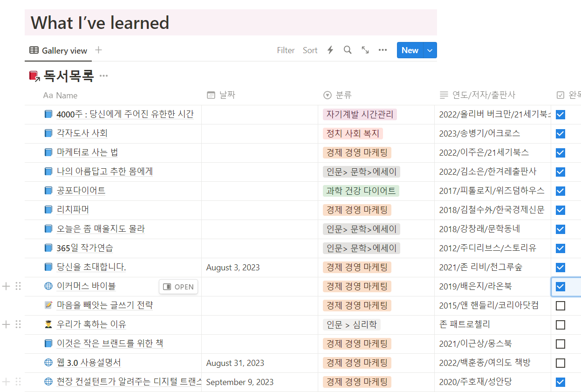Click the memo icon beside 마음을 빼앗는 글쓰기 전략
581x392 pixels.
click(48, 305)
